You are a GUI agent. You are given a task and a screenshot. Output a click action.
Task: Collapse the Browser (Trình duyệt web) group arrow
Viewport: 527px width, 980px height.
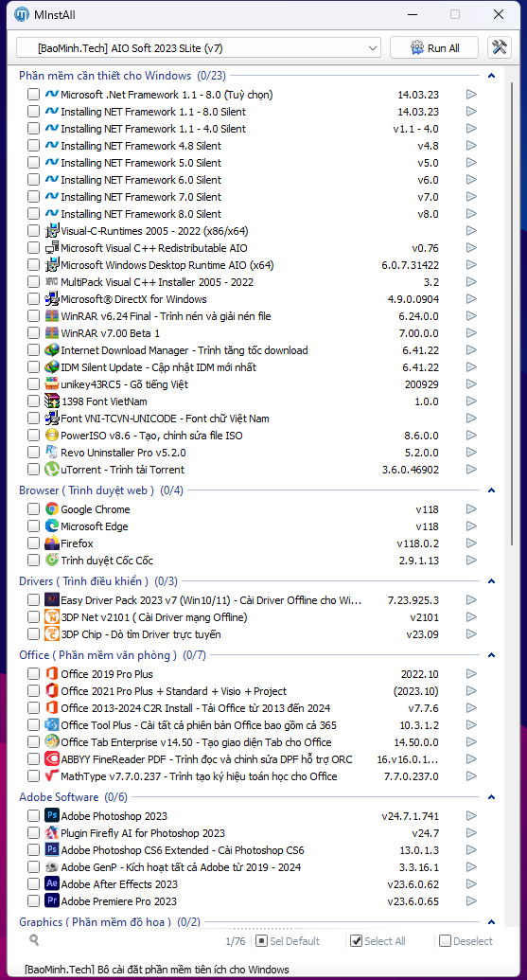pos(491,490)
